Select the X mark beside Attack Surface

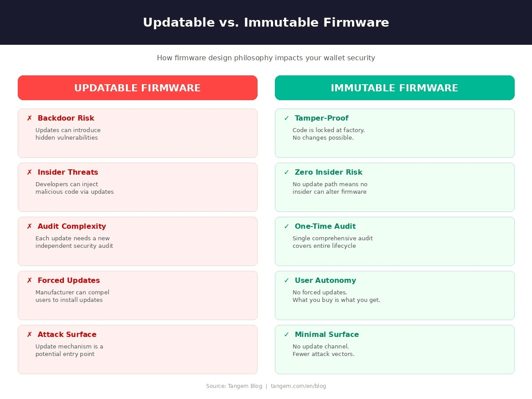[29, 335]
